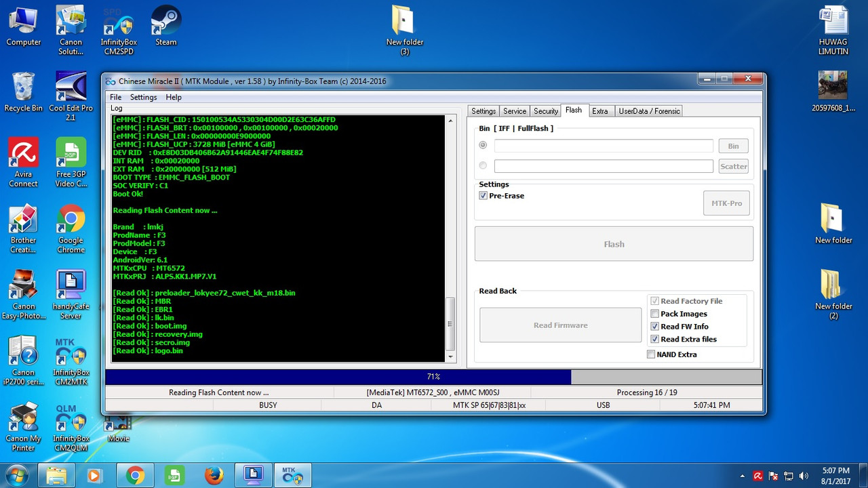Launch handyCafe Server shortcut

tap(71, 294)
